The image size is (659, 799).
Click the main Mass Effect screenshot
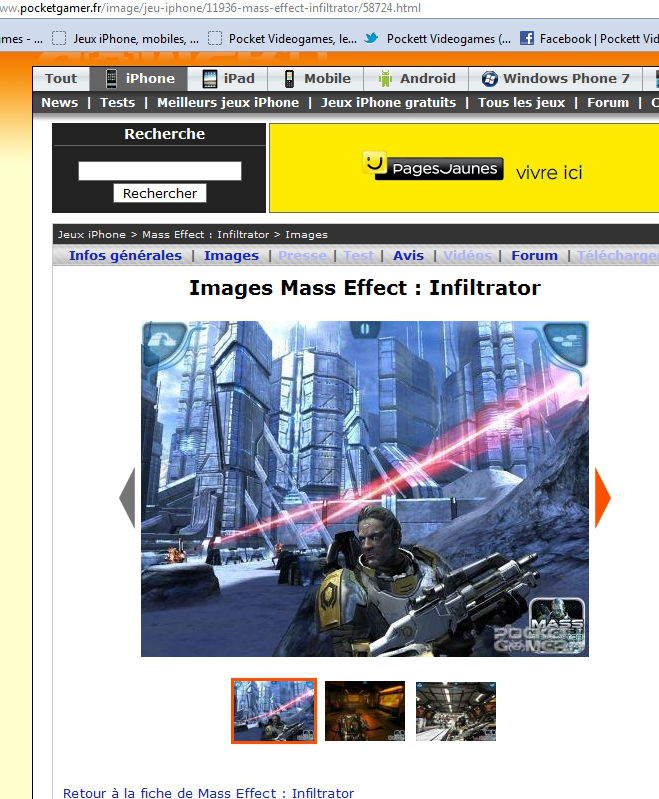point(365,489)
